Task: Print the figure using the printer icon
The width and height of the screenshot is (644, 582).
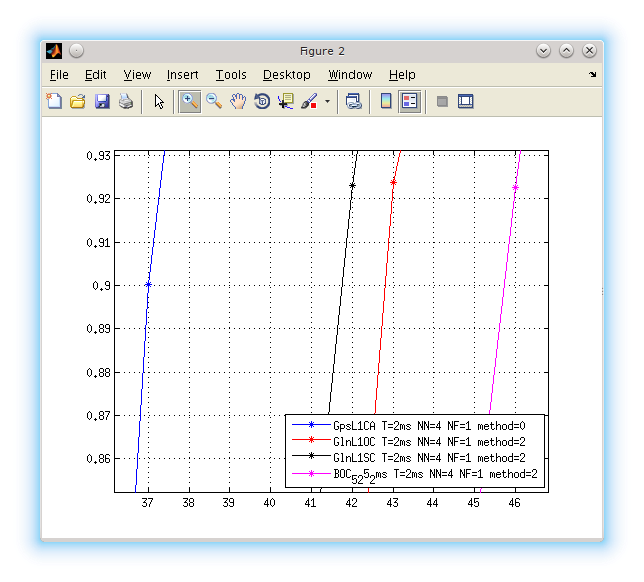Action: (126, 101)
